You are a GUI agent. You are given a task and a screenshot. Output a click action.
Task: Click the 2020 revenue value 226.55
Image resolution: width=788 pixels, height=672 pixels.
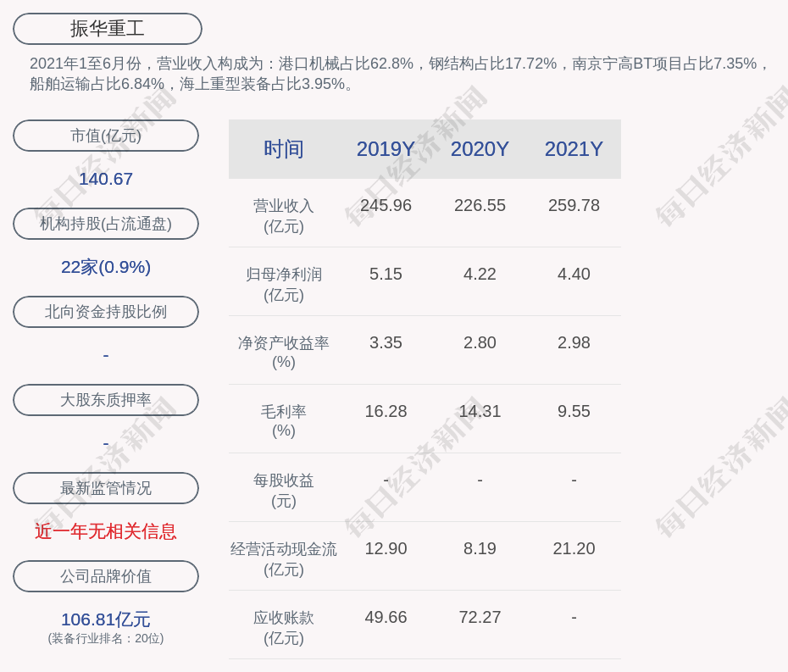(480, 205)
